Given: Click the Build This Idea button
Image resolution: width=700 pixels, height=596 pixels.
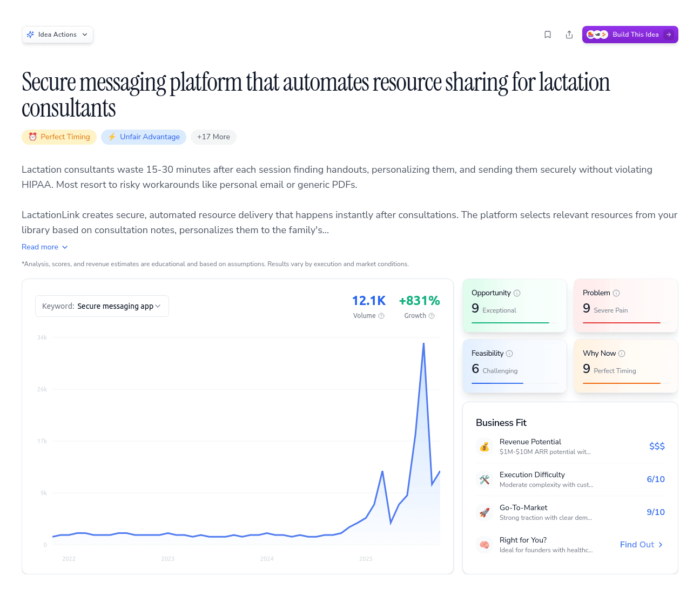Looking at the screenshot, I should click(630, 34).
